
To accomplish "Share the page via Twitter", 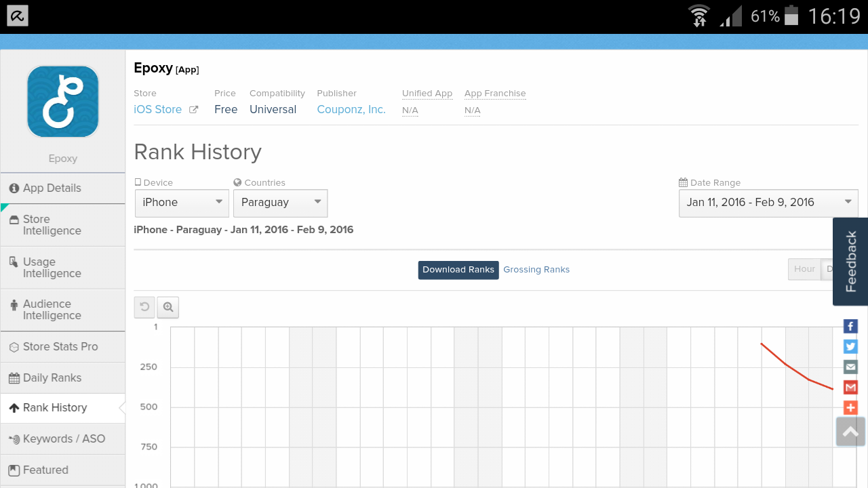I will tap(850, 346).
